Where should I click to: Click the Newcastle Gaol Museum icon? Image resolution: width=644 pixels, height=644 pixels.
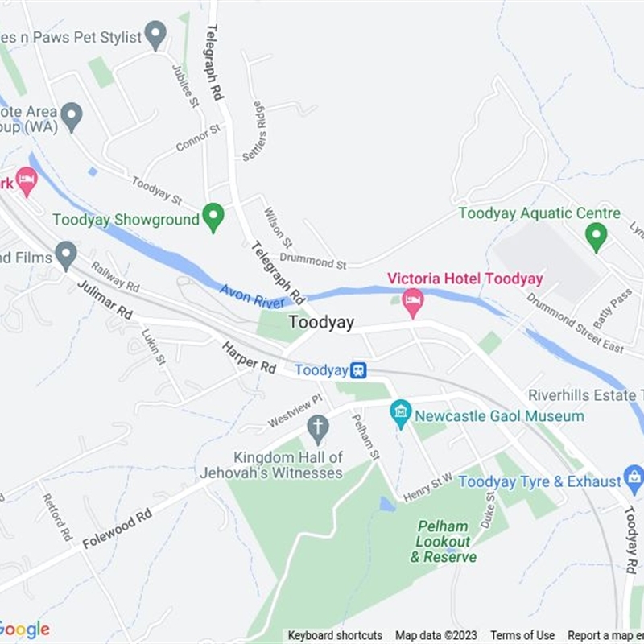(x=401, y=415)
